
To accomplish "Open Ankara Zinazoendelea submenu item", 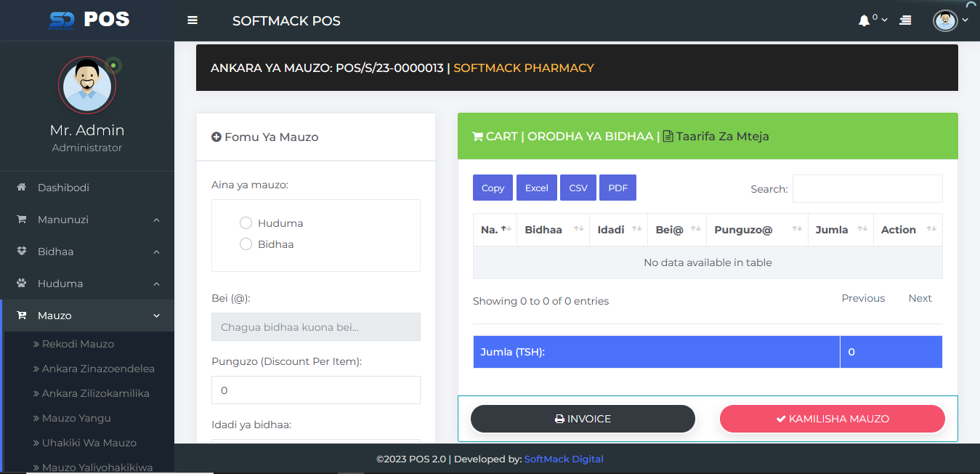I will click(98, 369).
